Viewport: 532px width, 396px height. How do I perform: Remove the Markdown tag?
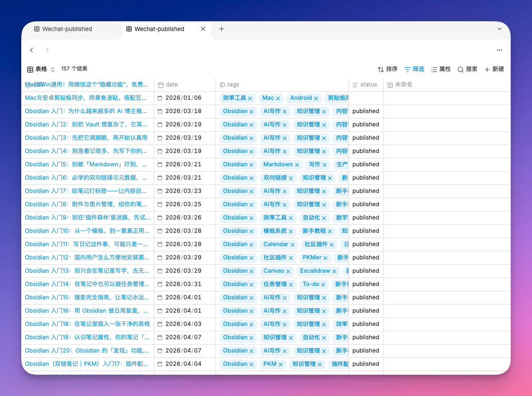pyautogui.click(x=297, y=165)
